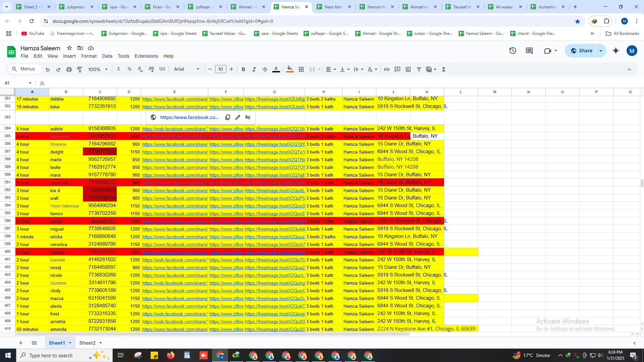The width and height of the screenshot is (644, 362).
Task: Open the Facebook link in row 384
Action: (175, 129)
